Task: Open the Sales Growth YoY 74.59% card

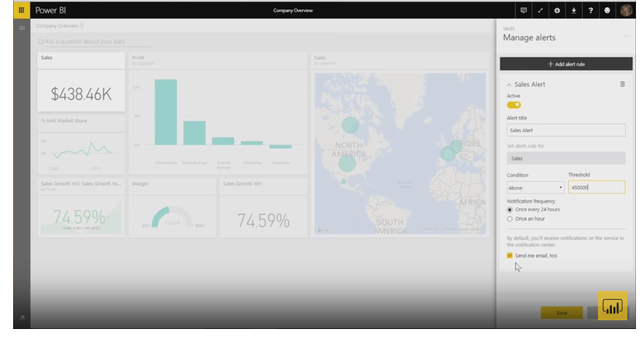Action: (x=263, y=208)
